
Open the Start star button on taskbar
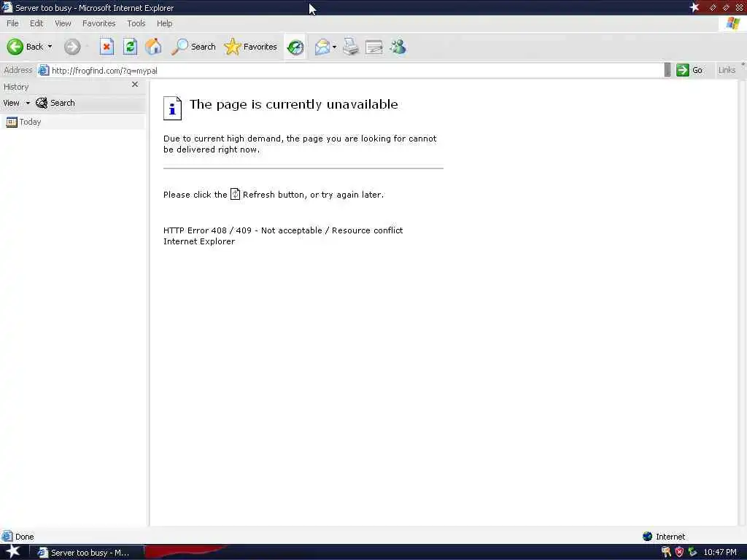coord(13,552)
